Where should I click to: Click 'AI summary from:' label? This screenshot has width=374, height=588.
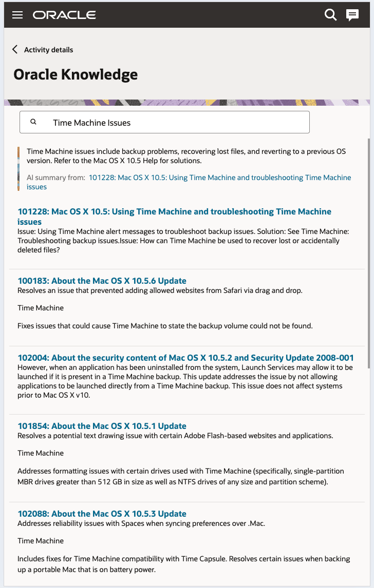[56, 178]
